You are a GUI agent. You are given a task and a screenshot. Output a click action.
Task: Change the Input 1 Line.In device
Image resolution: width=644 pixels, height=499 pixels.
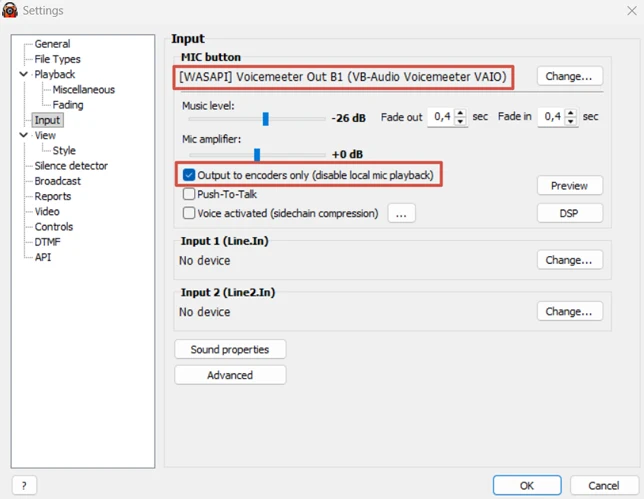tap(570, 260)
